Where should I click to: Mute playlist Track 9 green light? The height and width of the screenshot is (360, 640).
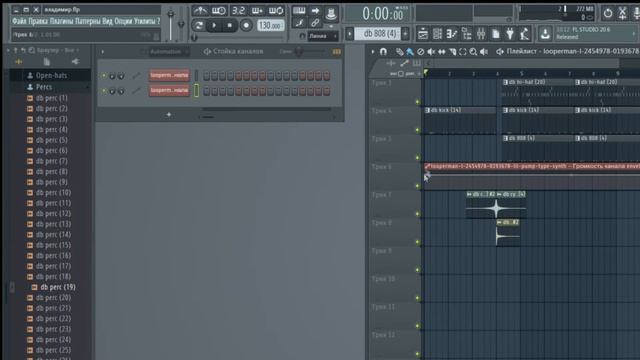(417, 270)
